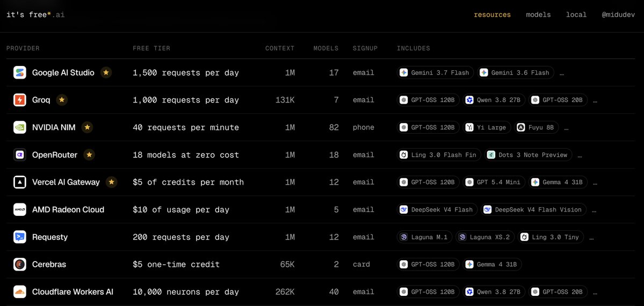Screen dimensions: 644x306
Task: Sort by the PROVIDER column header
Action: 23,48
